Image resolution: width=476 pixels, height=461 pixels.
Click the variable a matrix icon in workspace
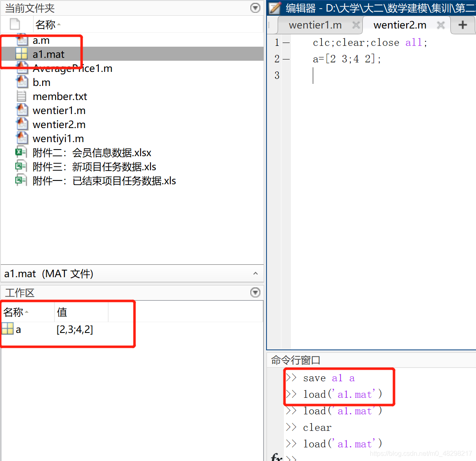7,329
